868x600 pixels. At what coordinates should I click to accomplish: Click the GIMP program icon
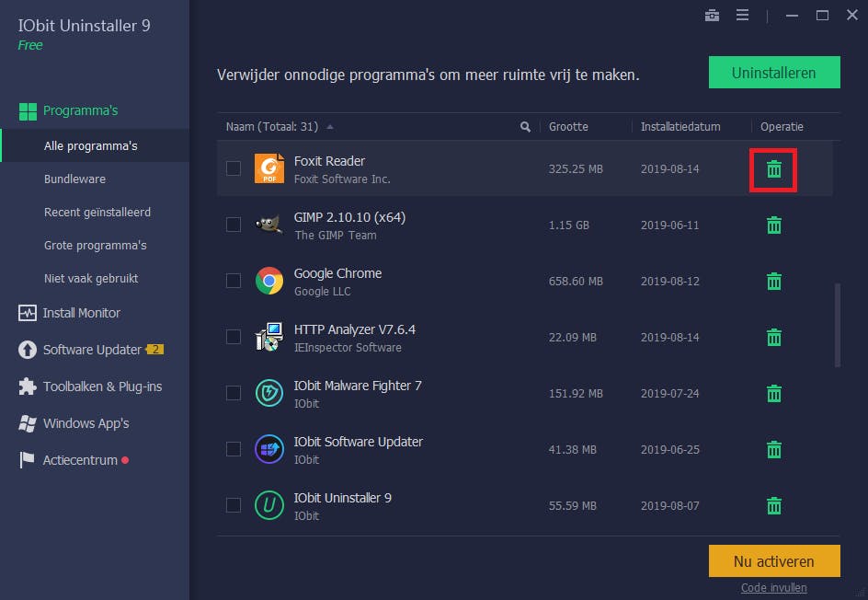coord(269,225)
